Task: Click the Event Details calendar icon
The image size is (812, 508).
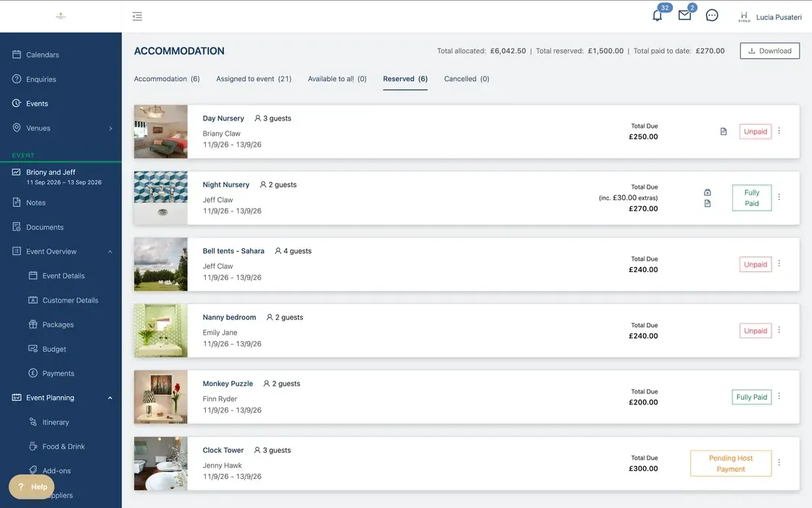Action: (33, 275)
